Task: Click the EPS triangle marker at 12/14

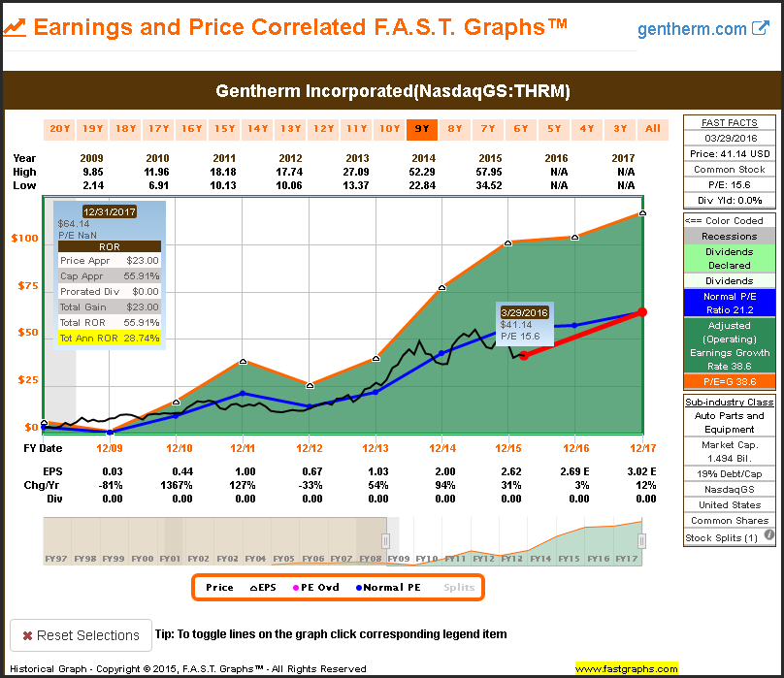Action: click(x=442, y=287)
